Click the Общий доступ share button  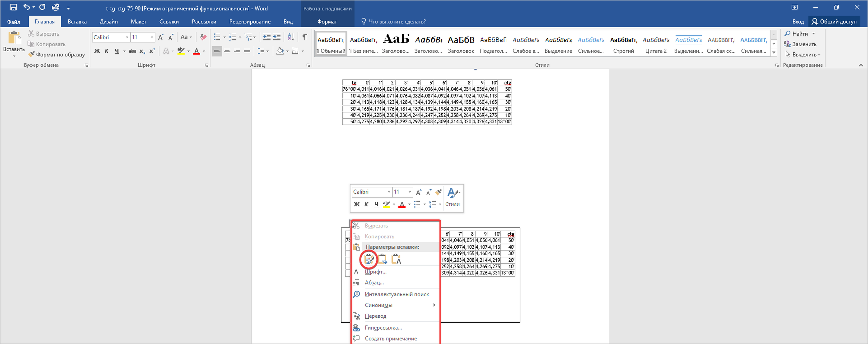pyautogui.click(x=834, y=21)
